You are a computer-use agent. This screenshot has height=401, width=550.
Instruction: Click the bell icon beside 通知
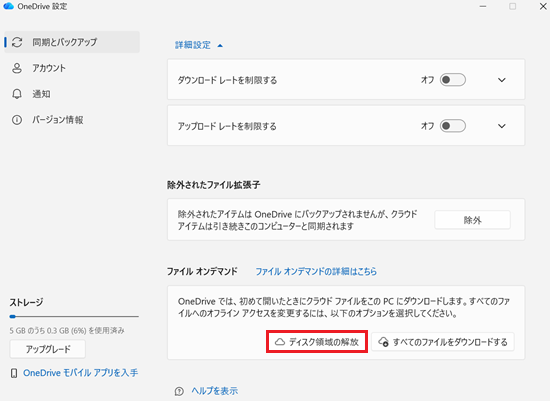[x=17, y=94]
